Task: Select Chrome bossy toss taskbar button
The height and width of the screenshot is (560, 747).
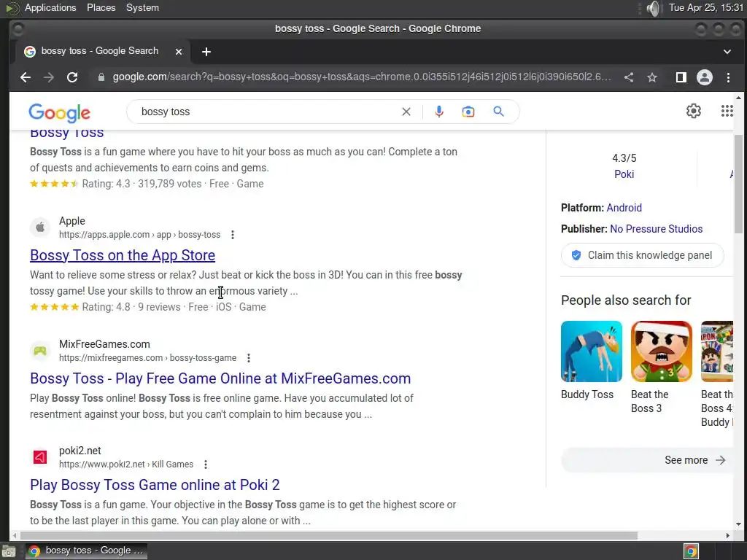Action: tap(86, 551)
